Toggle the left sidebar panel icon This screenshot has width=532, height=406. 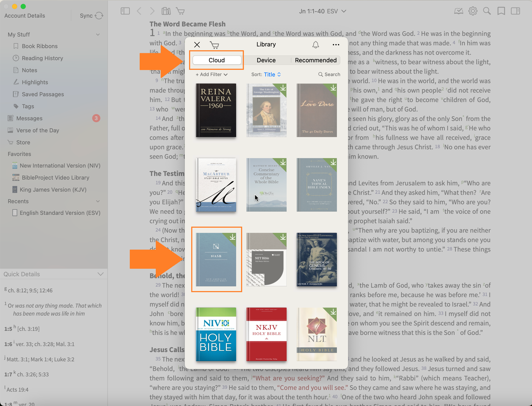click(x=125, y=11)
